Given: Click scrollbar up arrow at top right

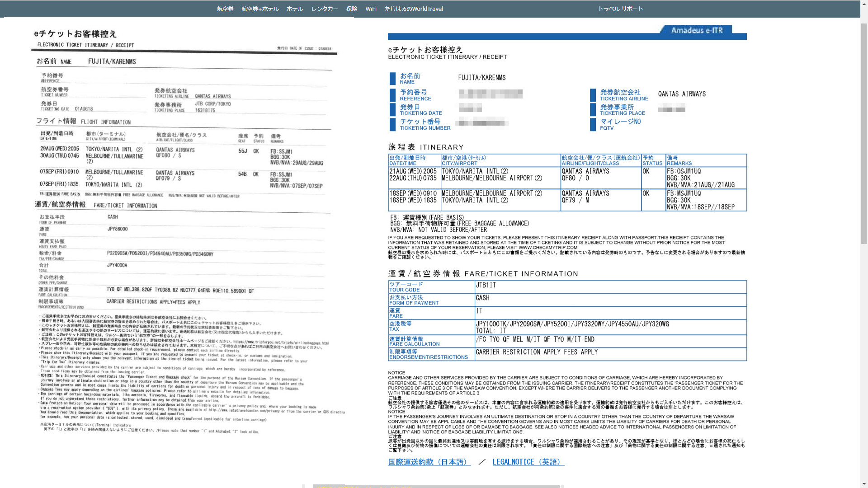Looking at the screenshot, I should point(864,4).
